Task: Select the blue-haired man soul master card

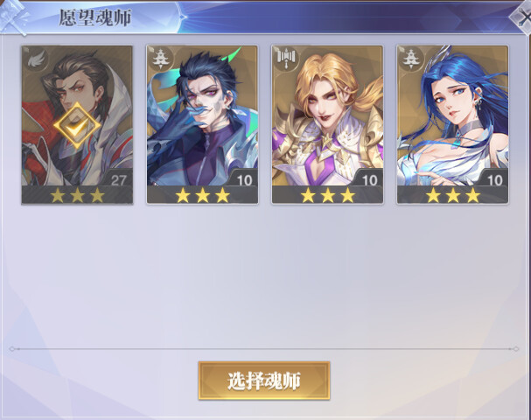Action: tap(202, 125)
